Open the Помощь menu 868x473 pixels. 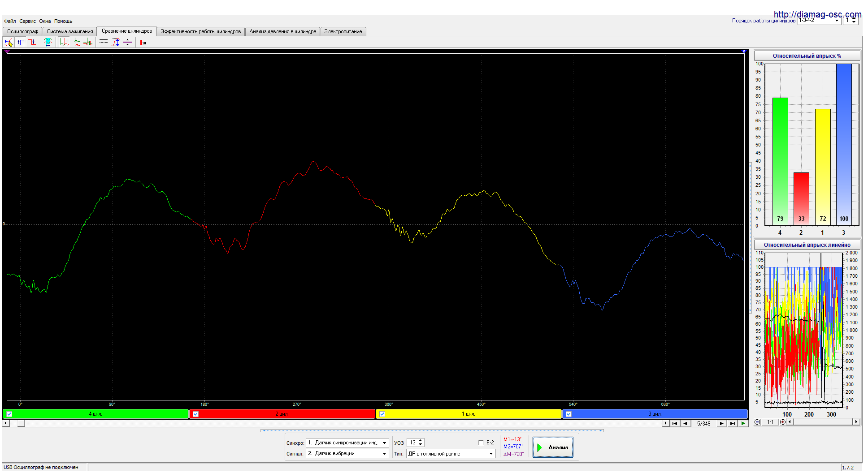63,21
